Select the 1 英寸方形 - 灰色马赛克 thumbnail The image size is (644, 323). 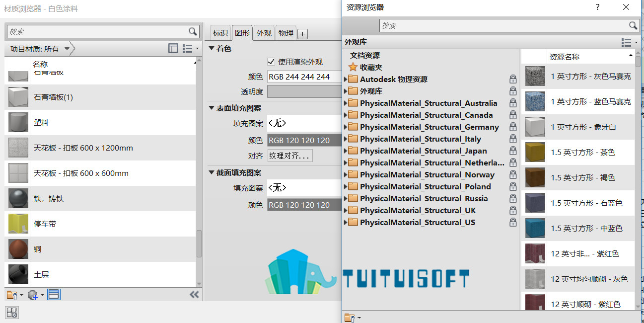(x=535, y=76)
